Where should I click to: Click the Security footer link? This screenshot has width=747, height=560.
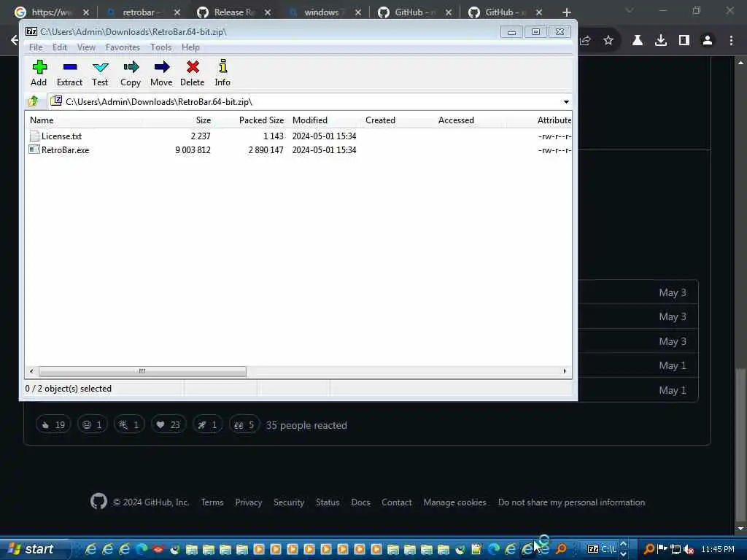tap(289, 502)
